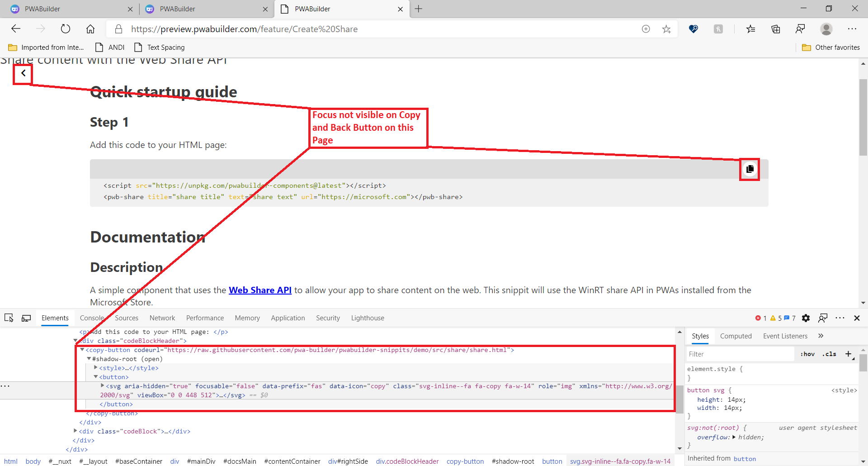
Task: Open the browser extensions puzzle icon
Action: 718,29
